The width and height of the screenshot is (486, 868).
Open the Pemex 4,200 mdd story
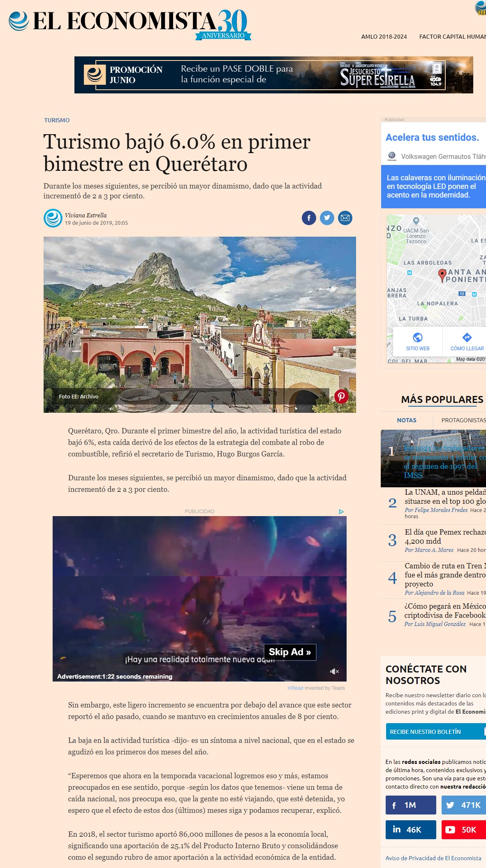[445, 537]
